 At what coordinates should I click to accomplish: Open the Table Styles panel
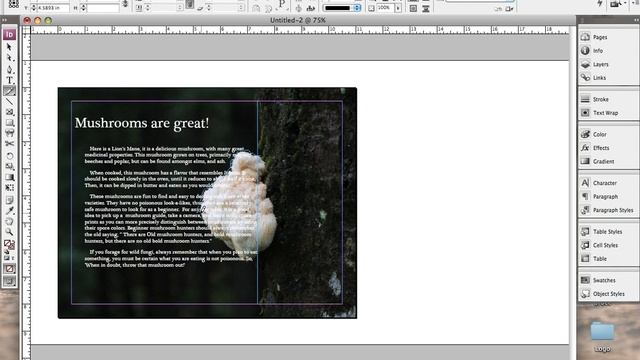(x=608, y=231)
